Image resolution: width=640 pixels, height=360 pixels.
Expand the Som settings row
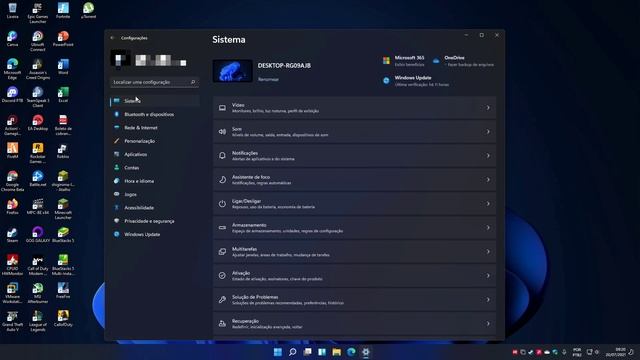354,131
